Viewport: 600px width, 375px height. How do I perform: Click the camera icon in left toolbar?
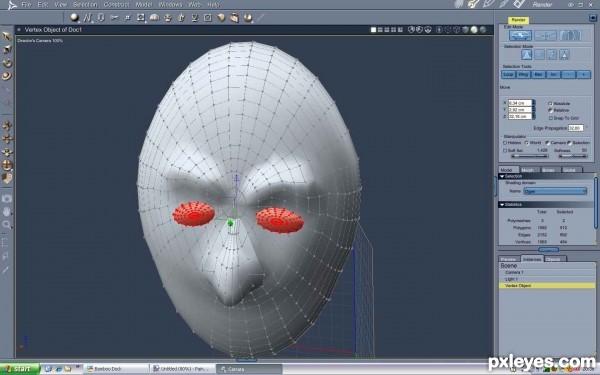(x=7, y=198)
